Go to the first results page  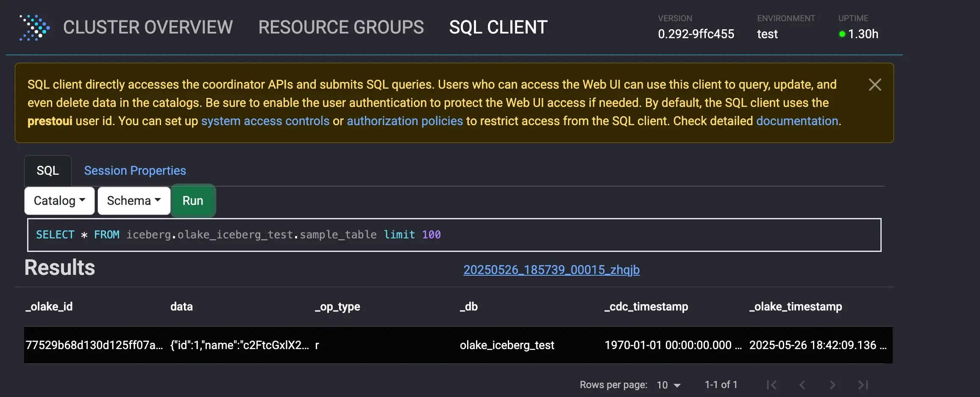click(x=771, y=385)
